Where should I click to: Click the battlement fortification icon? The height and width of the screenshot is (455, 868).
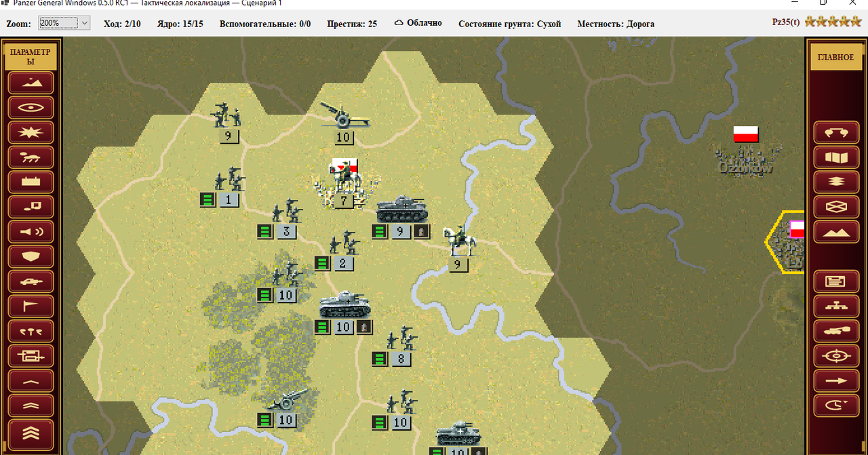[31, 182]
